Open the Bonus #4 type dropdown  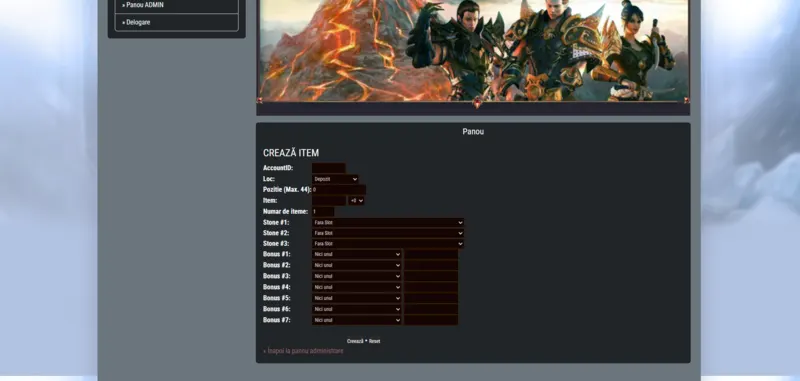[x=357, y=287]
